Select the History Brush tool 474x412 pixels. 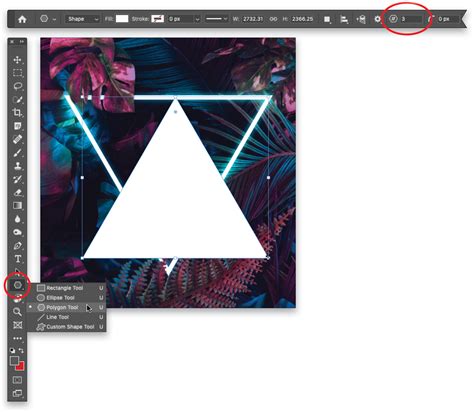17,179
